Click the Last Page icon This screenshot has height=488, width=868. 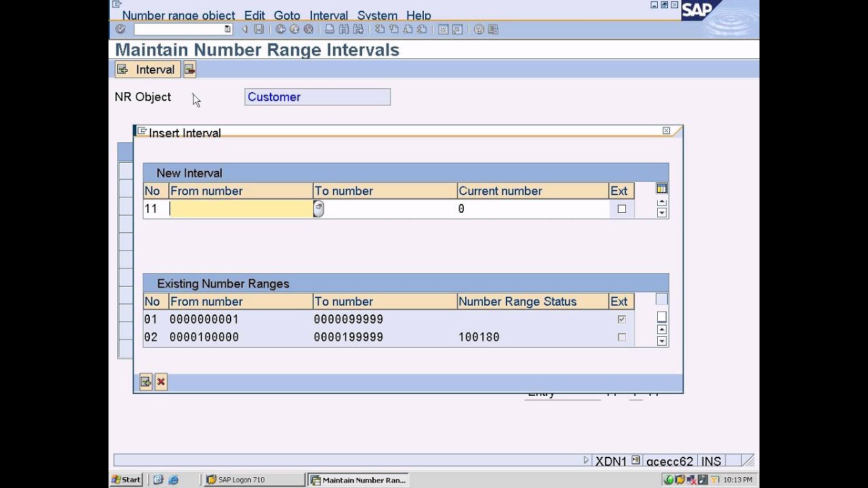(422, 29)
